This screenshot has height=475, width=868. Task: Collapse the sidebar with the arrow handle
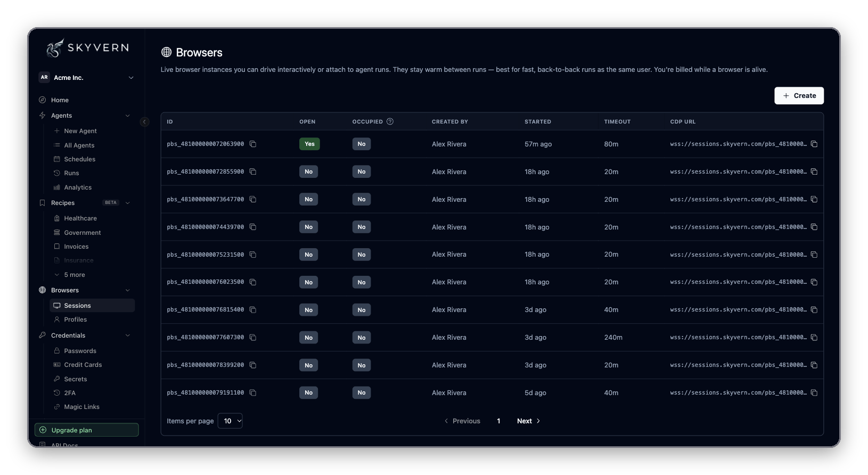[144, 122]
